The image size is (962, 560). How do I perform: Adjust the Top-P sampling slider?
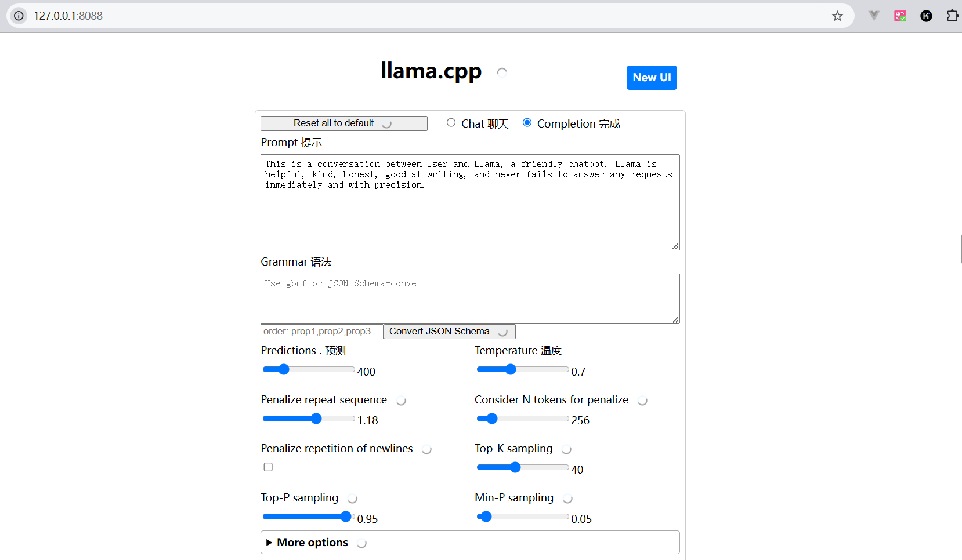click(x=309, y=517)
